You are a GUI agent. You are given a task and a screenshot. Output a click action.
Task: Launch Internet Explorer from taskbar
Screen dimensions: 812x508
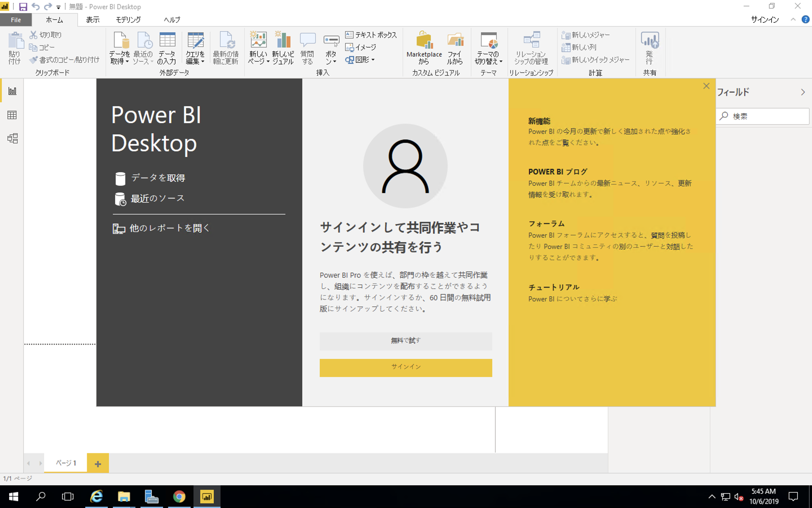pyautogui.click(x=97, y=496)
